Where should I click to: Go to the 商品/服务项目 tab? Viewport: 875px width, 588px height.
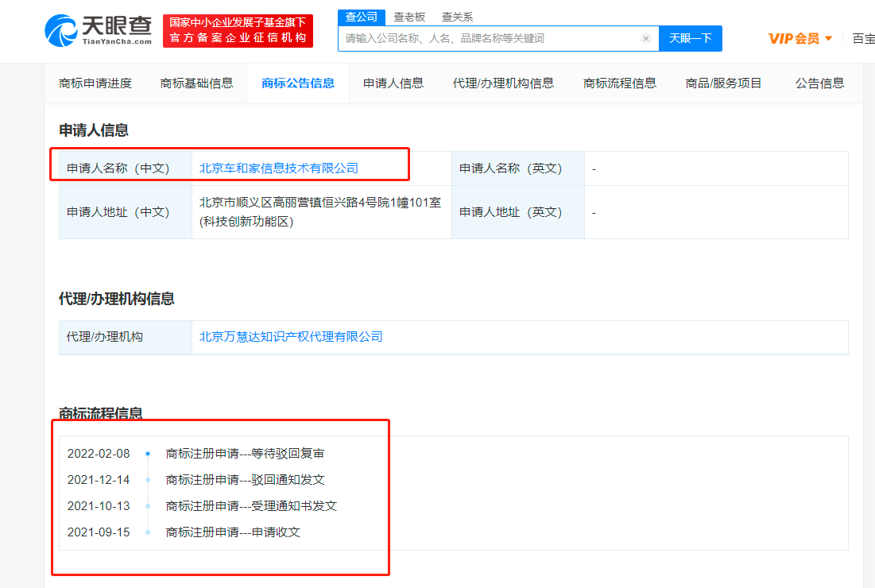click(723, 83)
